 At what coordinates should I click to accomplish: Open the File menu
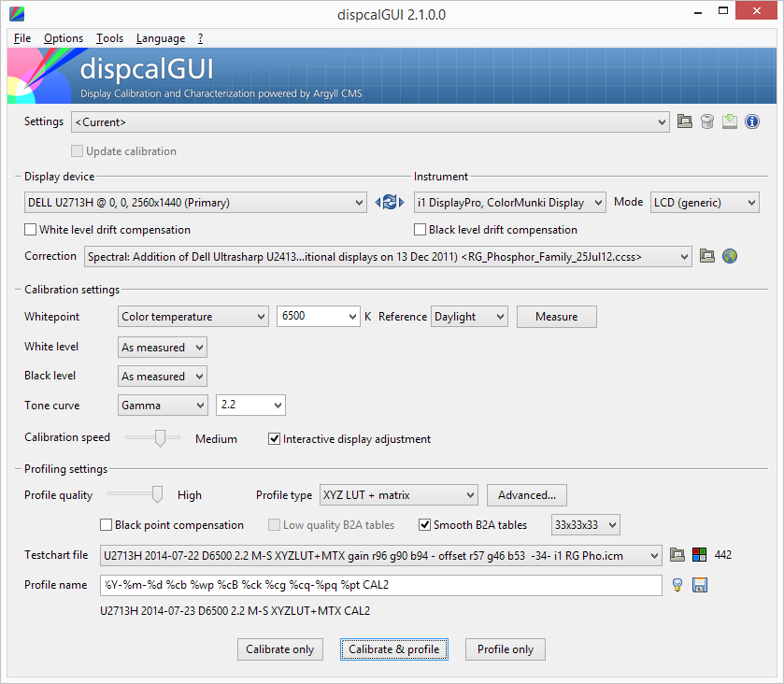[22, 38]
